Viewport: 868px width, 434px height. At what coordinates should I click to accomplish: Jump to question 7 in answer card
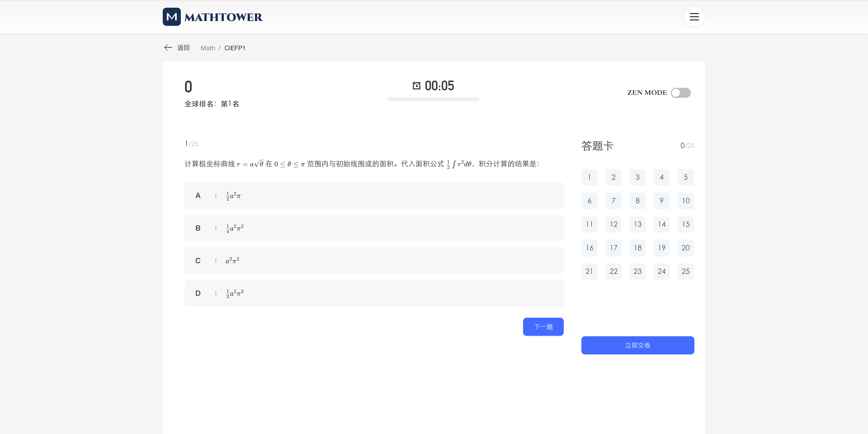tap(613, 201)
